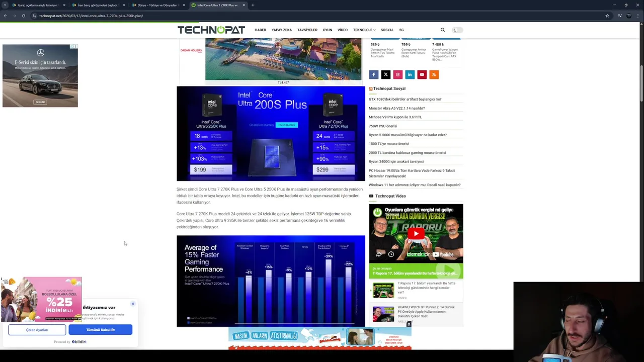The image size is (644, 362).
Task: Open 'Monster Abra A5 V22.1.4 nasıldır?' link
Action: [396, 108]
